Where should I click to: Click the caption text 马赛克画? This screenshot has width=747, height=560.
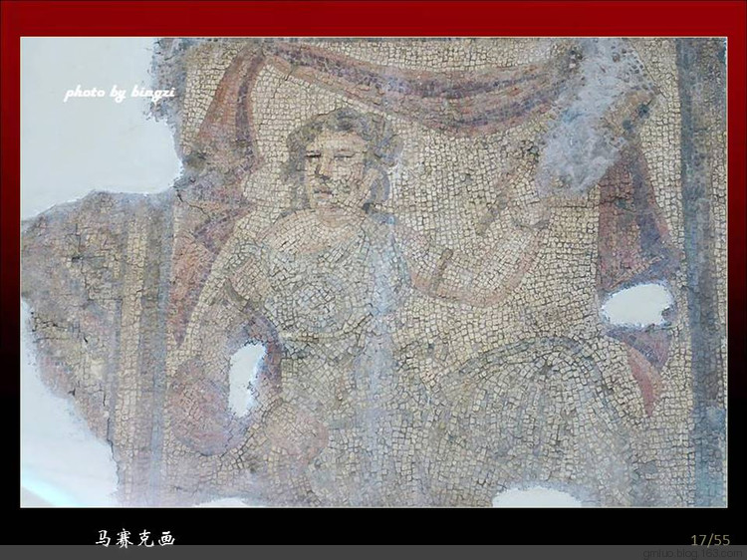coord(135,538)
